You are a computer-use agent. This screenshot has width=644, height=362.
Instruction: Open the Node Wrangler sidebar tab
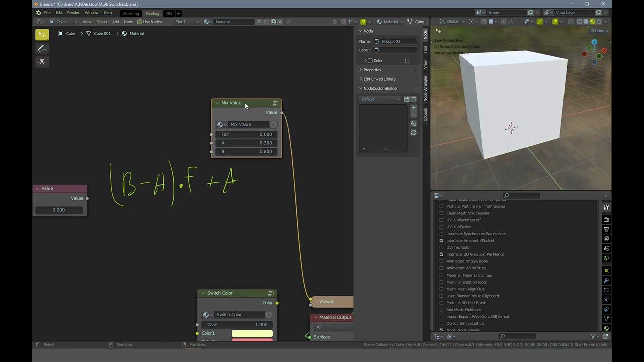point(425,88)
